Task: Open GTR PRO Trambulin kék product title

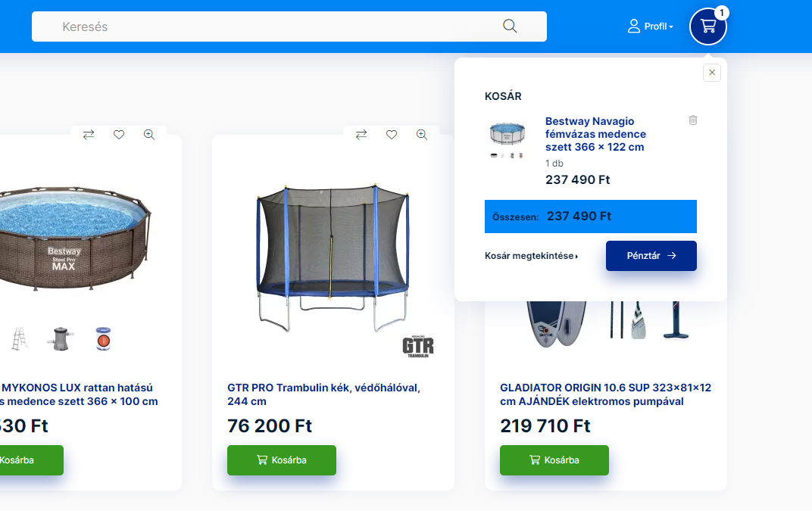Action: [323, 394]
